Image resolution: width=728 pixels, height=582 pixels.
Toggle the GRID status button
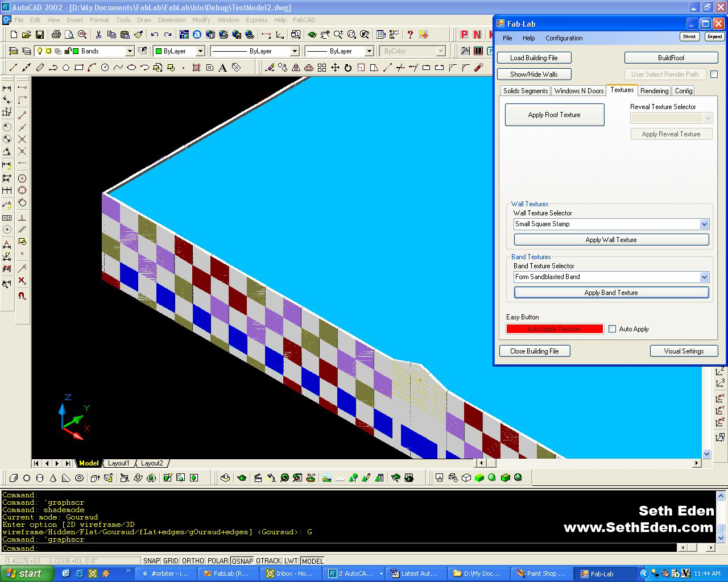tap(171, 561)
